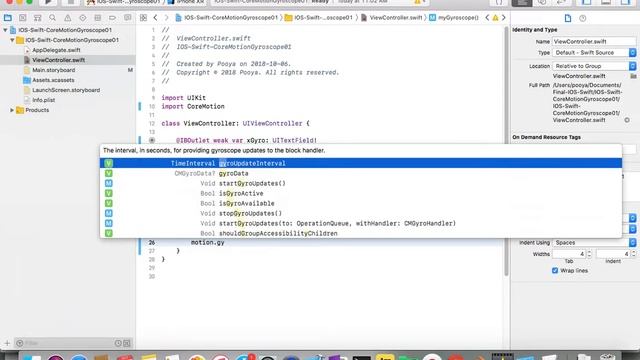The image size is (640, 360).
Task: Choose shouldGroupAccessibilityChildren completion
Action: coord(361,233)
